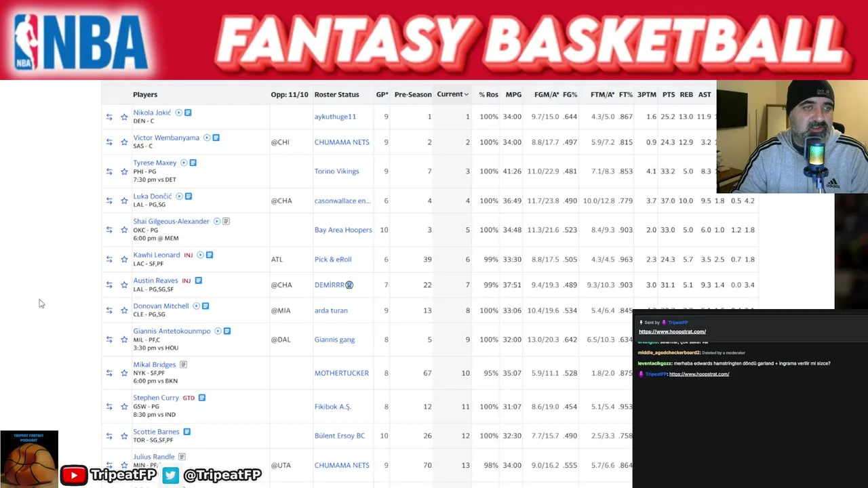
Task: Open the note icon for Tyrese Maxey
Action: pos(193,163)
